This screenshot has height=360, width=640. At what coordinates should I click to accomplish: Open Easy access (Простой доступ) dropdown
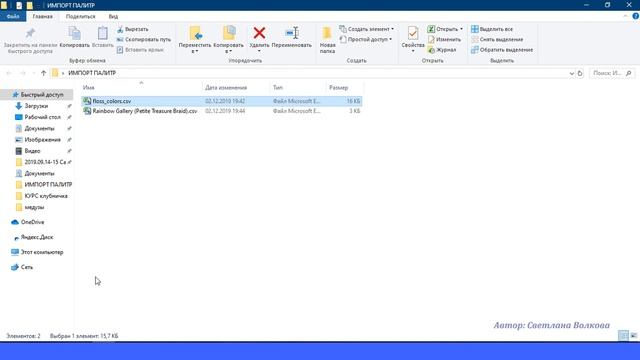point(366,40)
